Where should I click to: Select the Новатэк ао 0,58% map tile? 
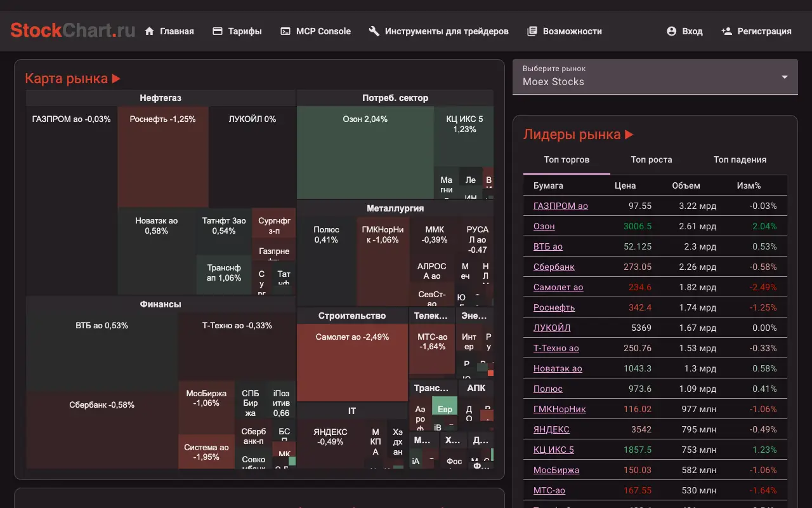click(x=156, y=251)
